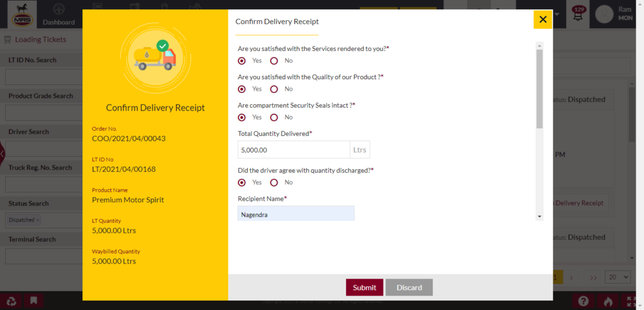The height and width of the screenshot is (310, 644).
Task: Click the dialog scrollbar down arrow
Action: click(540, 216)
